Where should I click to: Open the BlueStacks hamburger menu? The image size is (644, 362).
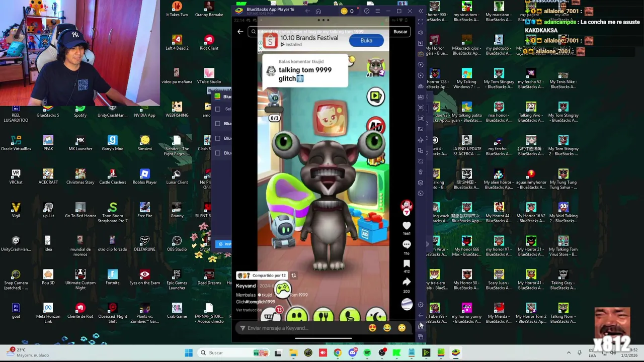pyautogui.click(x=377, y=11)
